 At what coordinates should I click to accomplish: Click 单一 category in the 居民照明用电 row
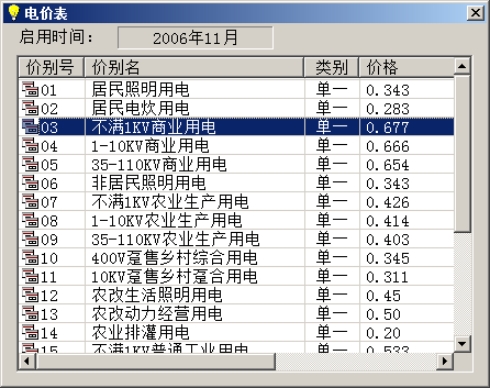(x=332, y=89)
